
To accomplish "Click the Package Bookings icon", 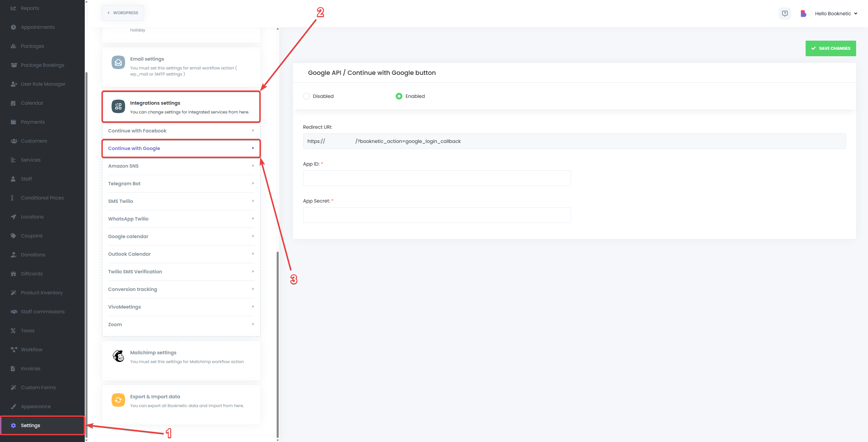I will (x=14, y=65).
